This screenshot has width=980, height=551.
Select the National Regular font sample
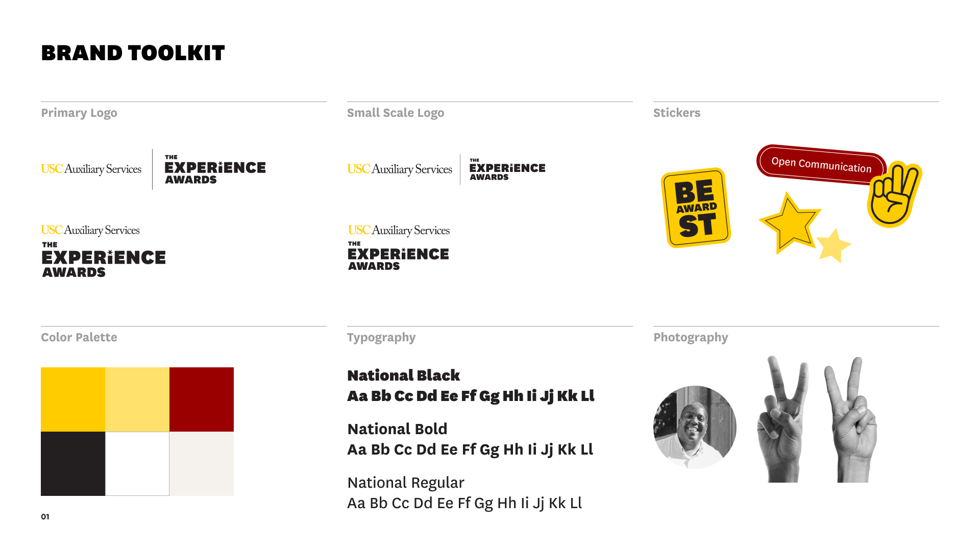464,493
